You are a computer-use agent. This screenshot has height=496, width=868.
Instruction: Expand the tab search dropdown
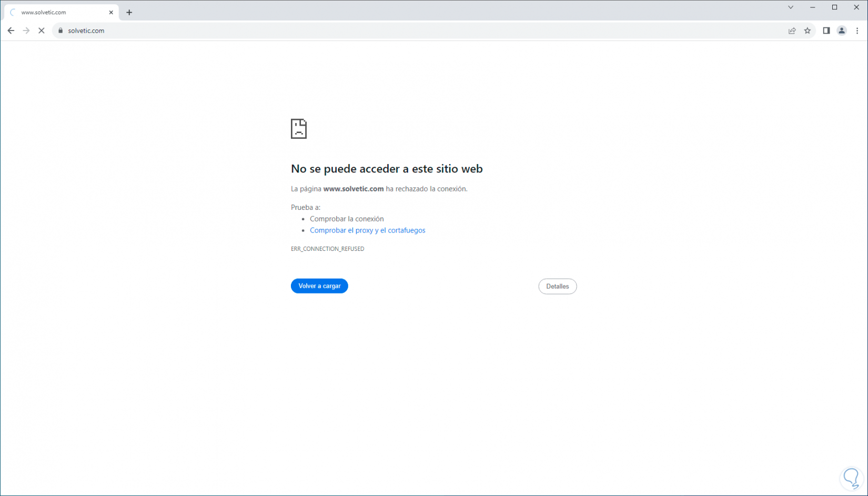[x=791, y=7]
